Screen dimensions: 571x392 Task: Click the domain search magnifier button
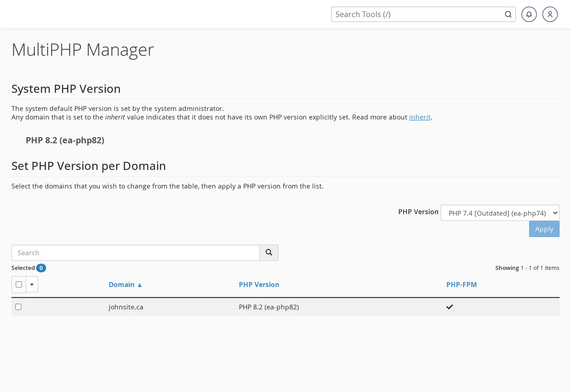(269, 253)
